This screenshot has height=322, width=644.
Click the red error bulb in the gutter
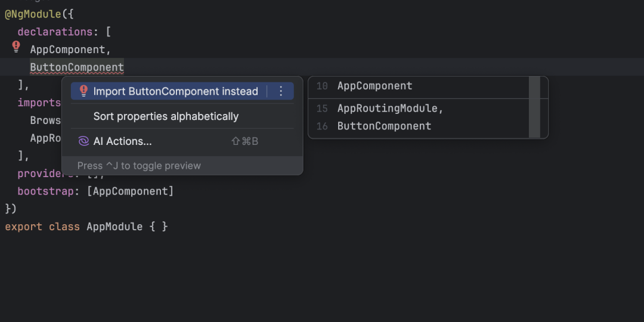pyautogui.click(x=16, y=47)
